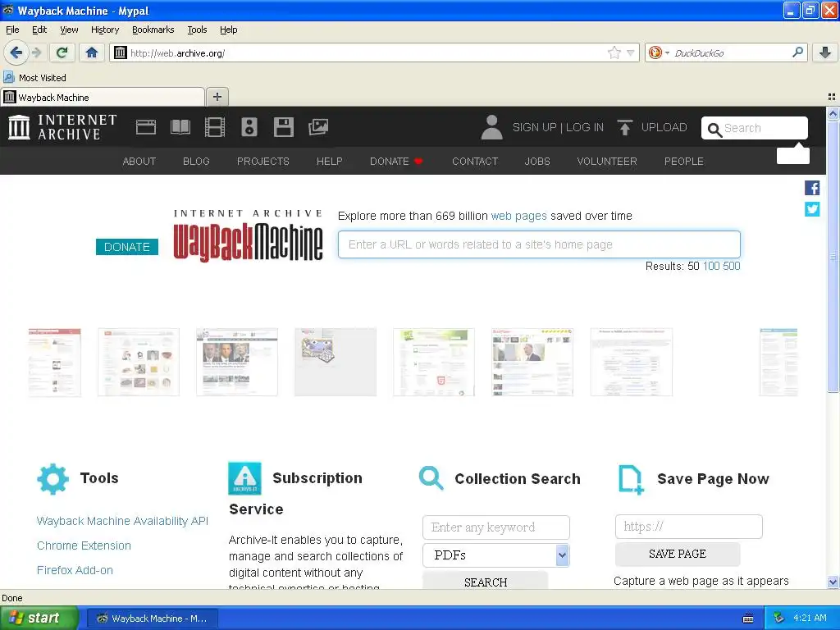Screen dimensions: 840x630
Task: Open Internet Archive web icon
Action: [x=146, y=127]
